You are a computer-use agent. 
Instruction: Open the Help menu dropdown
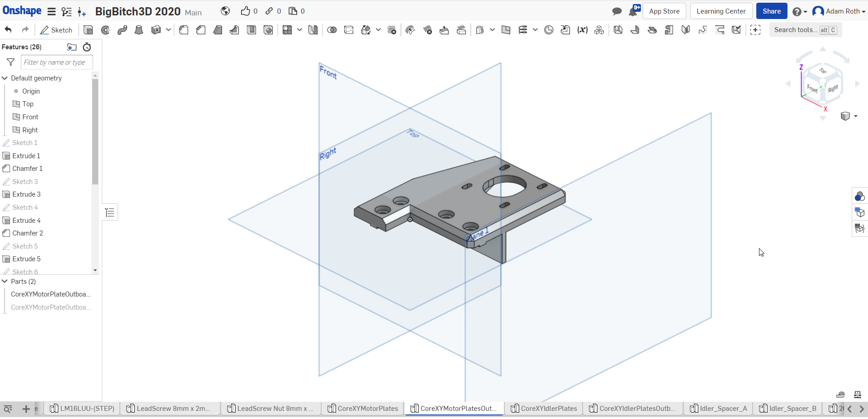(x=800, y=12)
